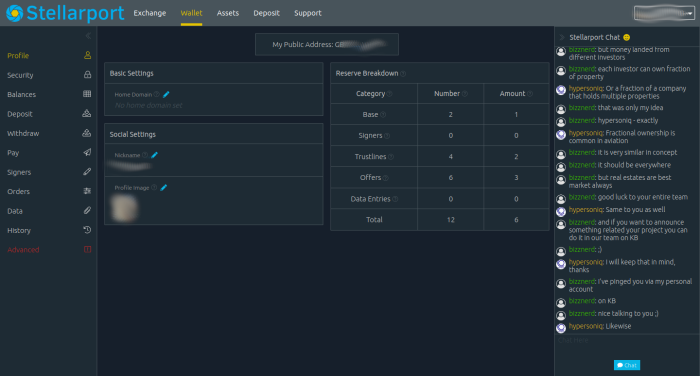The height and width of the screenshot is (376, 700).
Task: Click the 'No home domain set' text
Action: pos(149,105)
